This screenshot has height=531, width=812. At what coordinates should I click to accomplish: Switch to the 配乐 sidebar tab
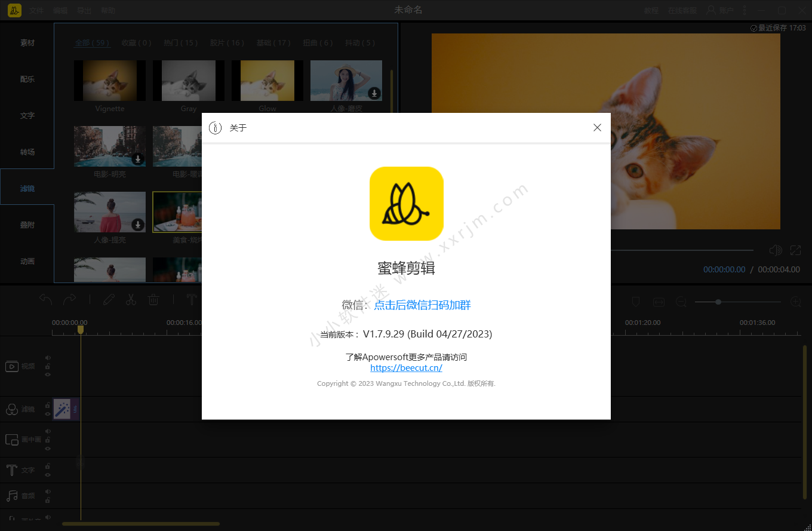[x=27, y=79]
